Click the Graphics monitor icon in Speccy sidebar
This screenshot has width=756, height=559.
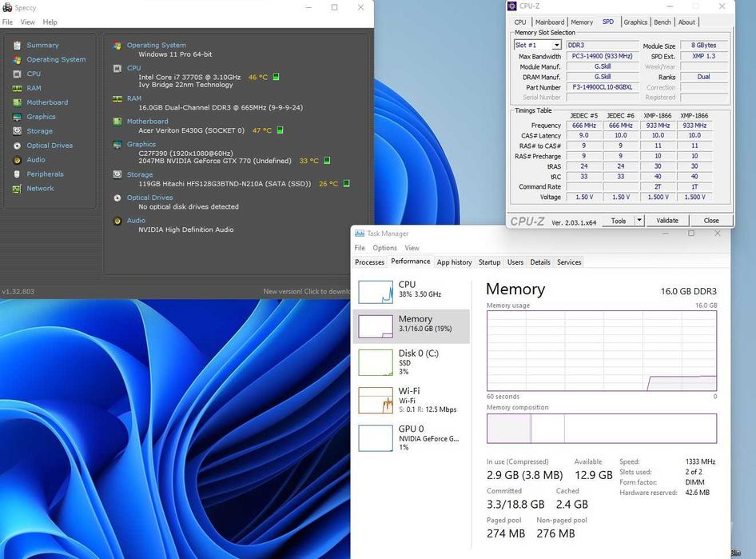point(18,118)
